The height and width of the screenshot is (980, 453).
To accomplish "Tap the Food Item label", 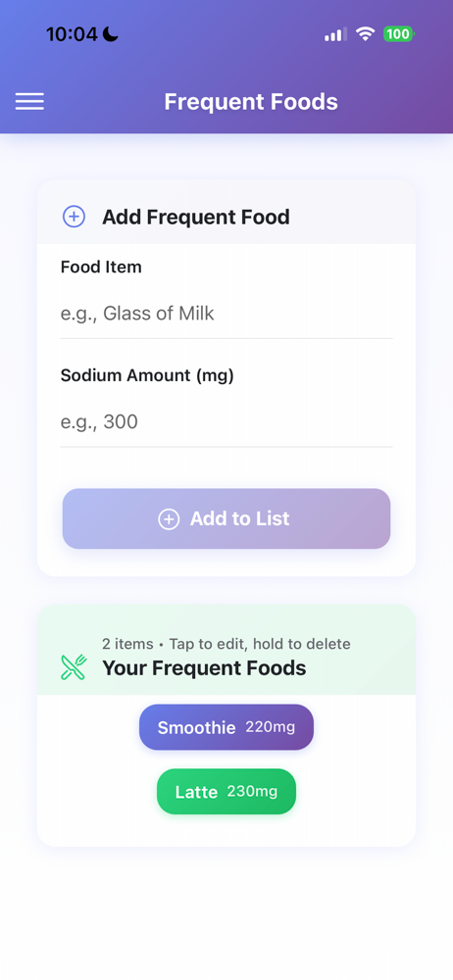I will pyautogui.click(x=101, y=267).
